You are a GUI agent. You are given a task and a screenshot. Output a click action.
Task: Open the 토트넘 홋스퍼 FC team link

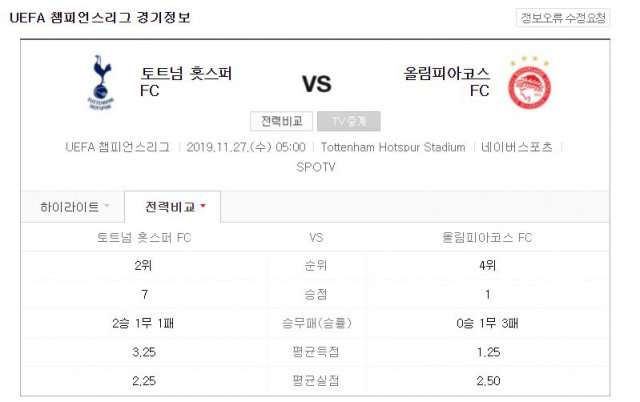(186, 82)
